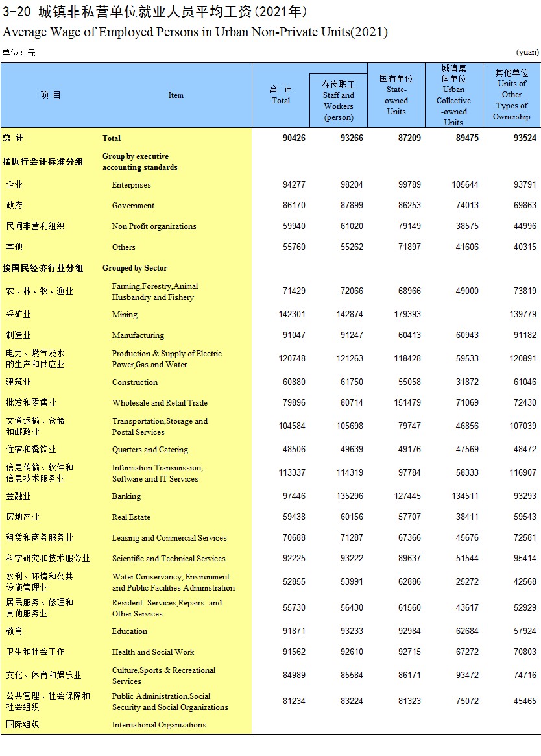Click Mining total value 142301
The image size is (541, 756).
[292, 314]
